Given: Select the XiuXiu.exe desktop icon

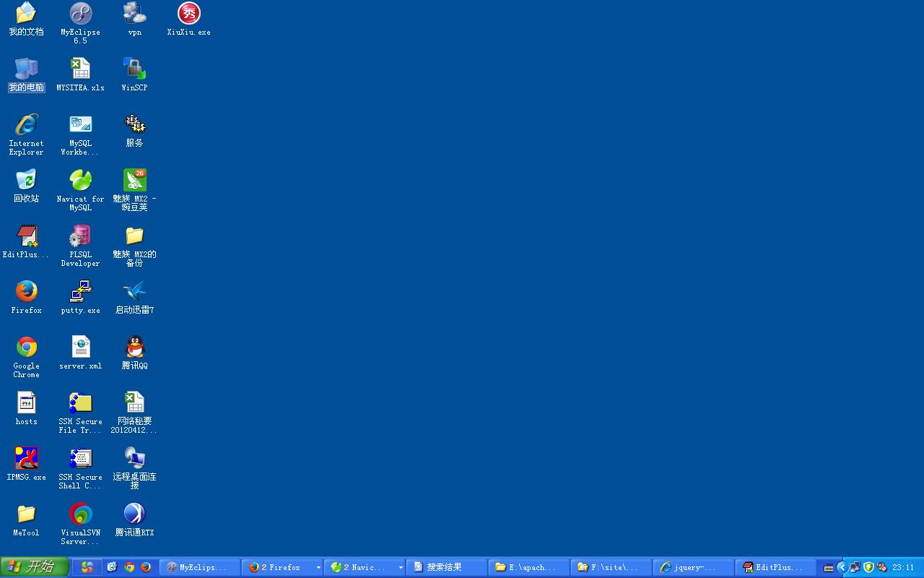Looking at the screenshot, I should pyautogui.click(x=188, y=20).
